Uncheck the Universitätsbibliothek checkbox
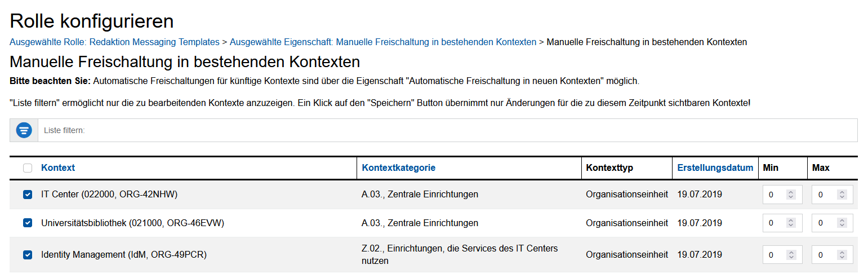Screen dimensions: 868x278 pos(28,223)
